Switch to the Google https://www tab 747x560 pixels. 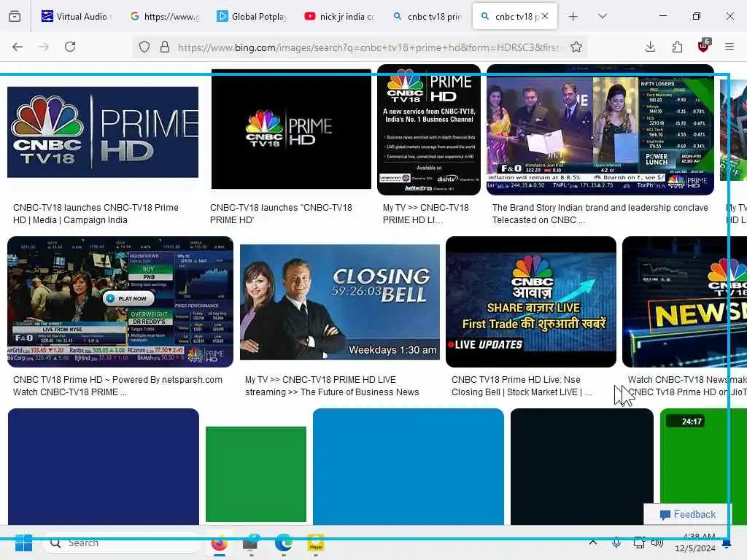[x=165, y=16]
